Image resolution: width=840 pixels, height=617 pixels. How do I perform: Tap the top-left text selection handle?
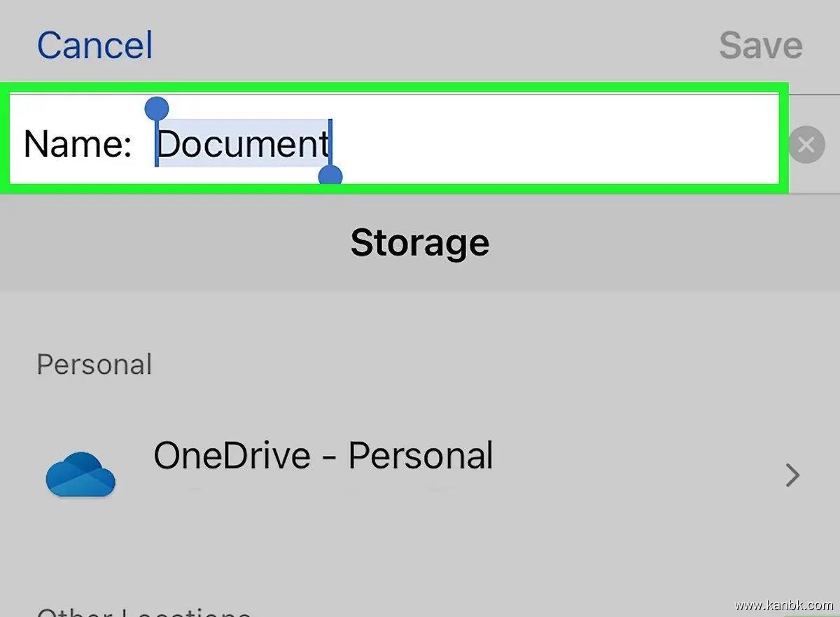(157, 109)
